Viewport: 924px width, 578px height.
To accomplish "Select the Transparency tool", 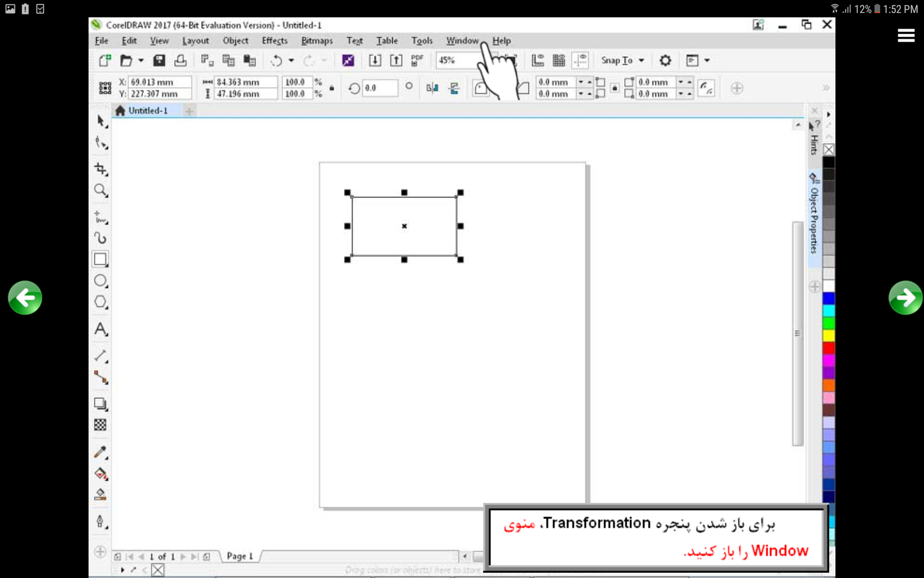I will (100, 425).
